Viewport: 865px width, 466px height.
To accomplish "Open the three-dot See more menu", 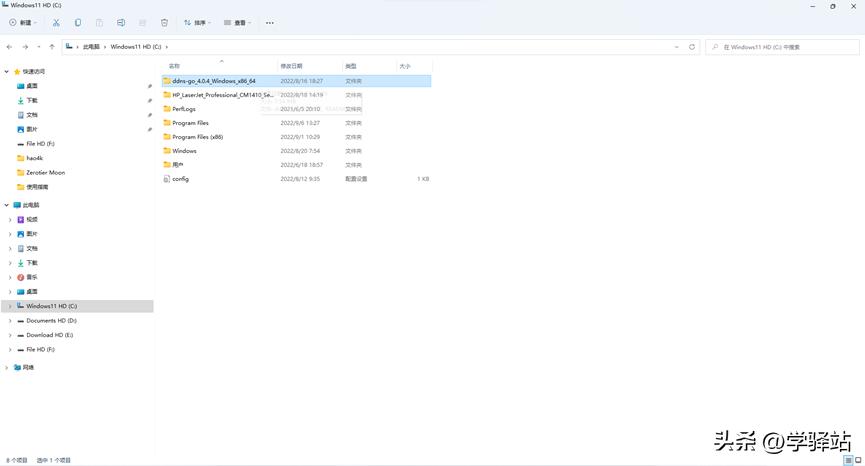I will [269, 22].
